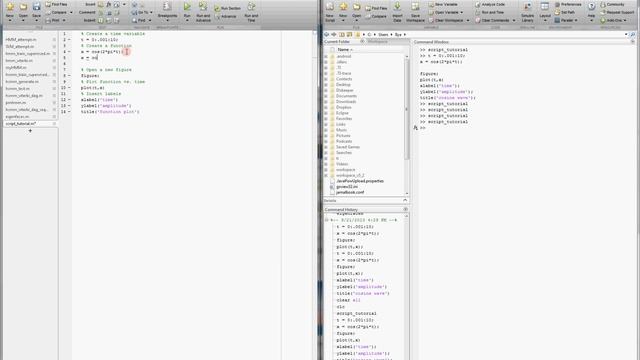Click Users in the folder path
640x360 pixels.
click(x=383, y=35)
